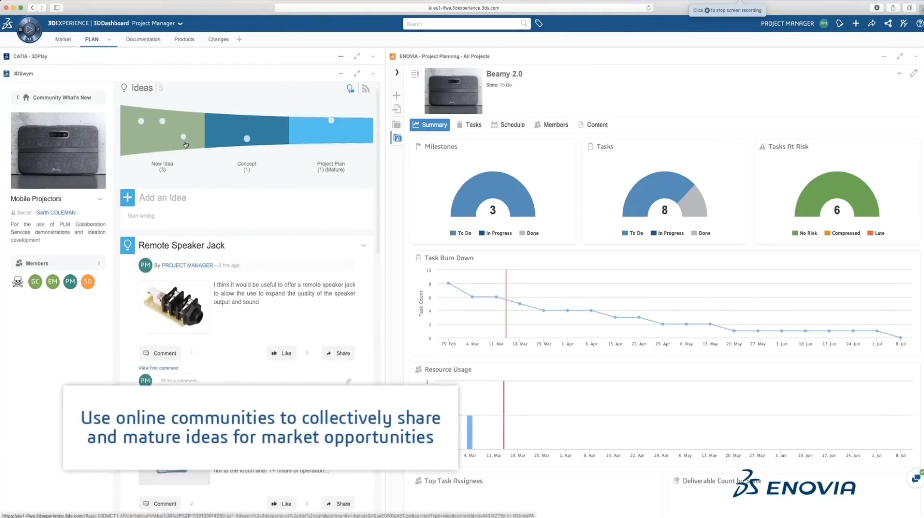Image resolution: width=924 pixels, height=518 pixels.
Task: Click the Concept stage in ideas funnel
Action: click(246, 130)
